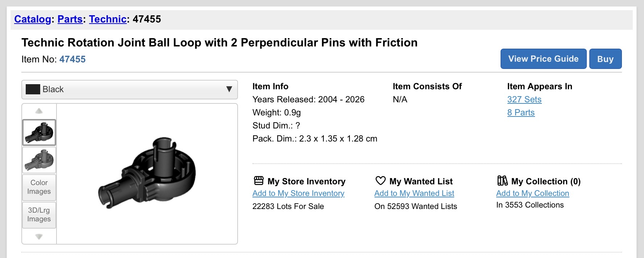This screenshot has width=644, height=258.
Task: Open the Catalog breadcrumb link
Action: pos(33,19)
